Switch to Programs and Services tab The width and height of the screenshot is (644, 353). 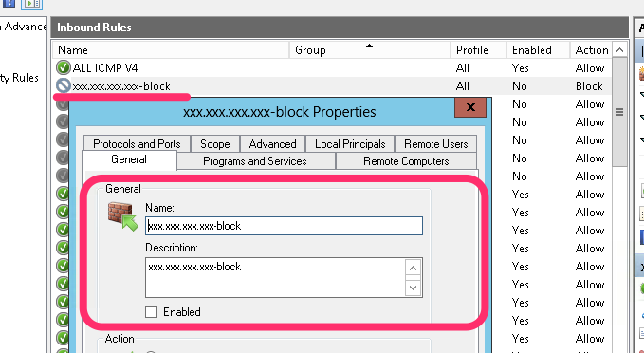tap(255, 161)
